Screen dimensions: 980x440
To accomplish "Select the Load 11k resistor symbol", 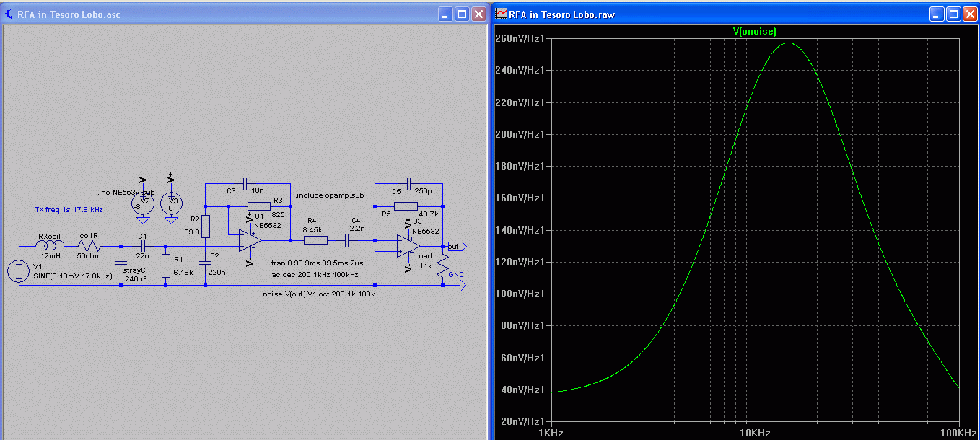I will tap(442, 267).
